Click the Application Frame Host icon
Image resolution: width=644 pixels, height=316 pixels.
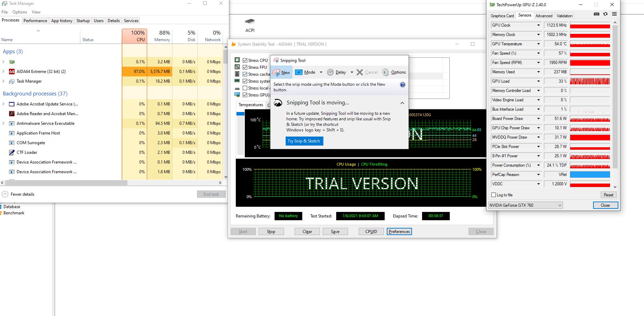coord(12,133)
